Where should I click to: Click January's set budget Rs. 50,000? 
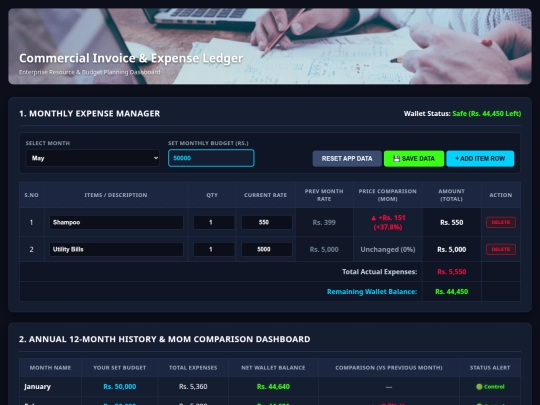tap(120, 387)
